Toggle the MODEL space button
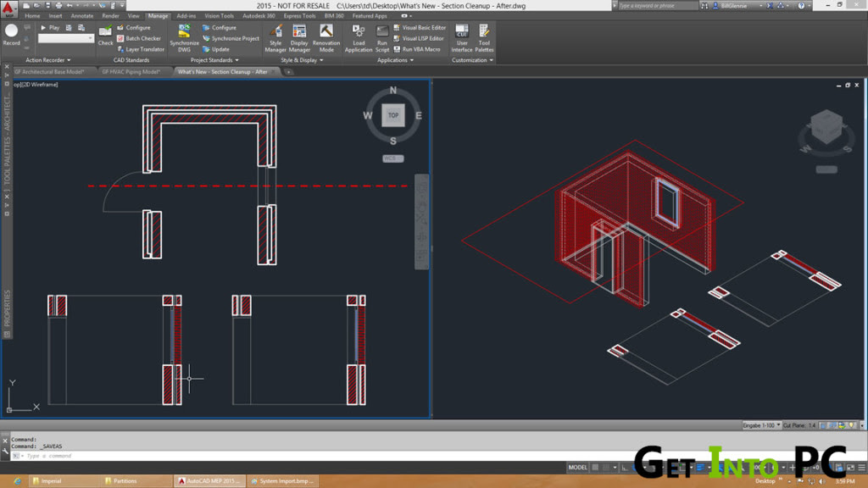868x488 pixels. coord(577,468)
